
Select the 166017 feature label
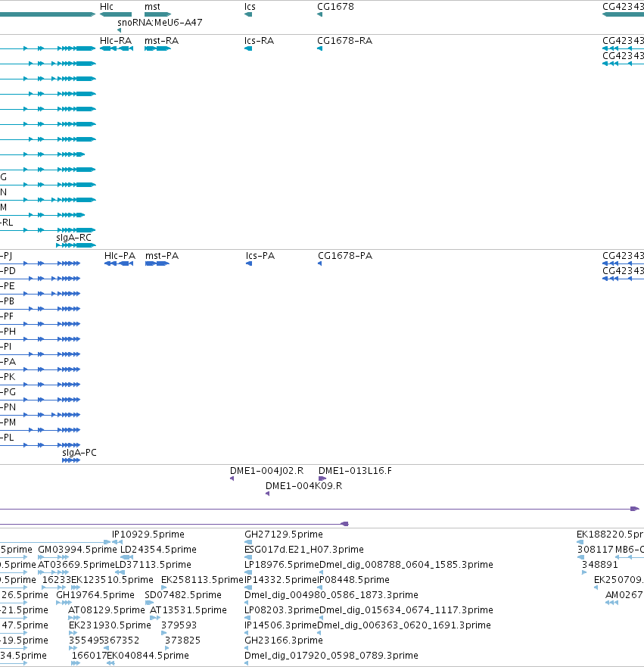[x=89, y=656]
